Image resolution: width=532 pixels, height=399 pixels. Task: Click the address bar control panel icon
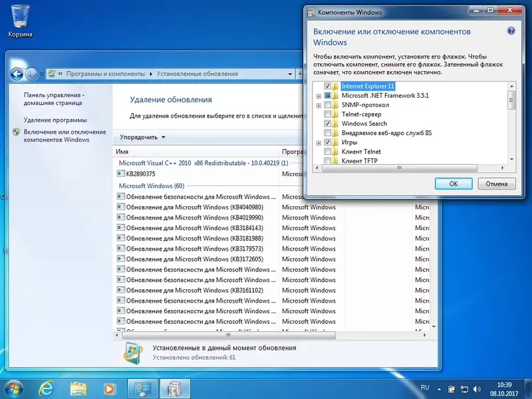point(52,73)
